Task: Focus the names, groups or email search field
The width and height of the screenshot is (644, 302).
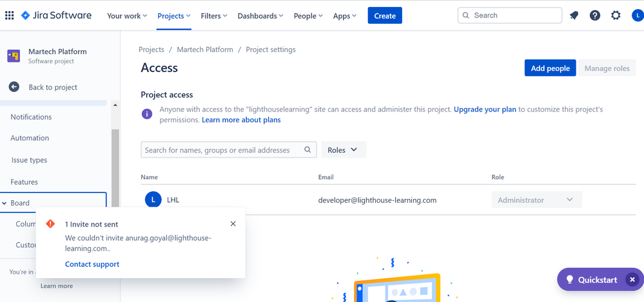Action: 228,150
